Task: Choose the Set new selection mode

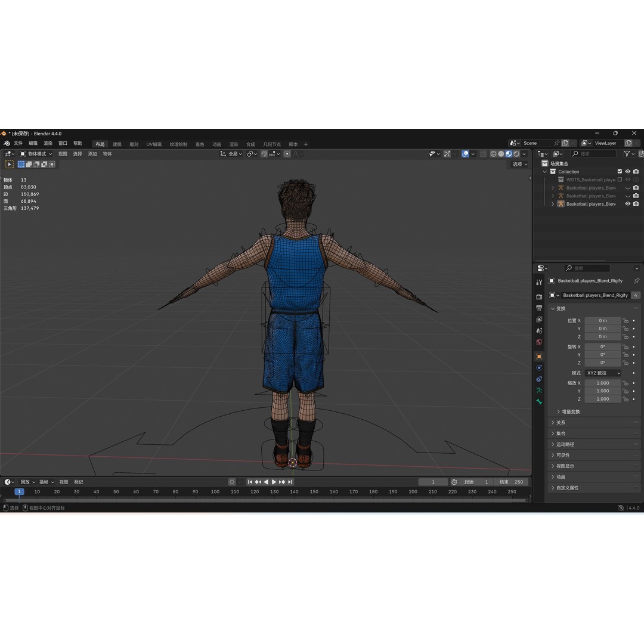Action: click(x=21, y=165)
